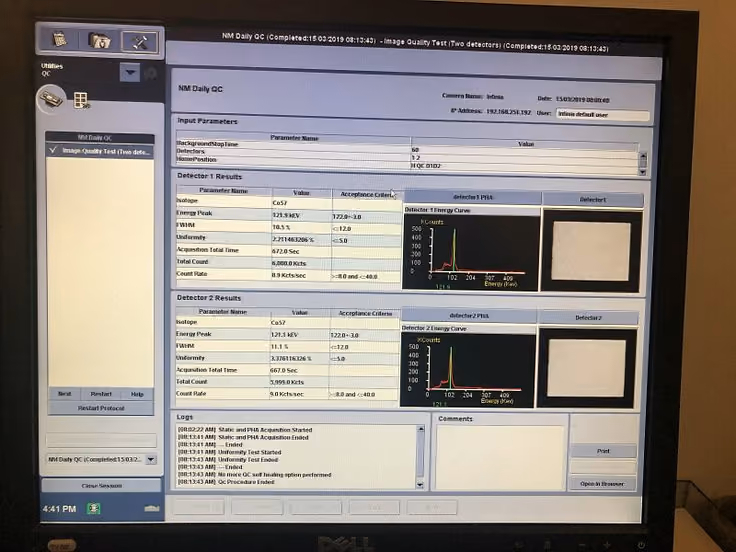Click the camera QC round icon
736x552 pixels.
pos(52,99)
